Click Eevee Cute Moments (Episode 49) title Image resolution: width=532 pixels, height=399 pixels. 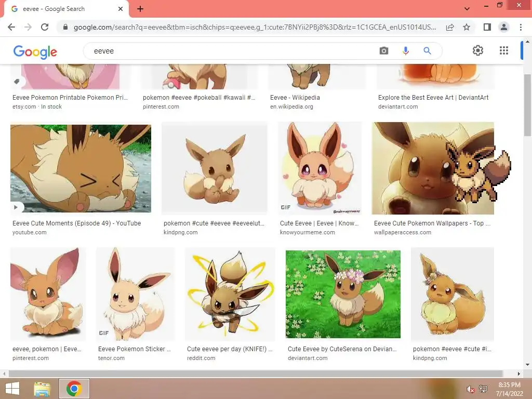[77, 223]
